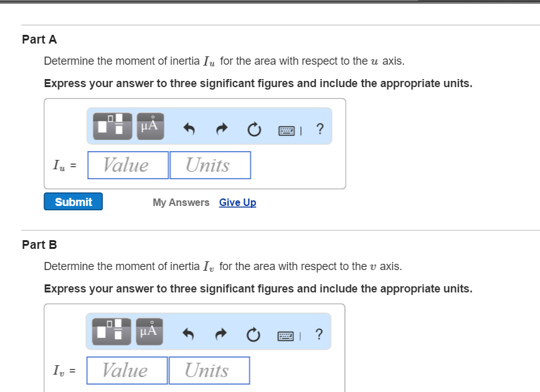
Task: Focus the Value field for Iv
Action: (127, 370)
